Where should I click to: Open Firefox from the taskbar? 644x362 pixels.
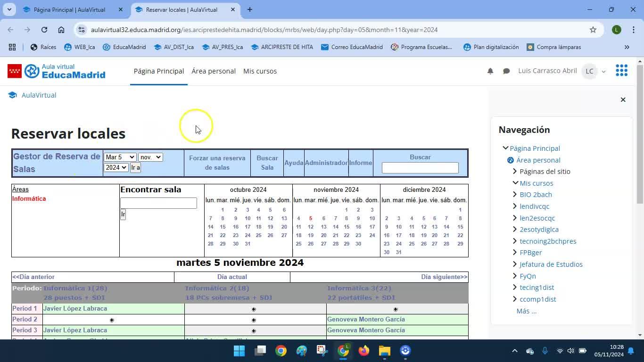click(x=364, y=351)
